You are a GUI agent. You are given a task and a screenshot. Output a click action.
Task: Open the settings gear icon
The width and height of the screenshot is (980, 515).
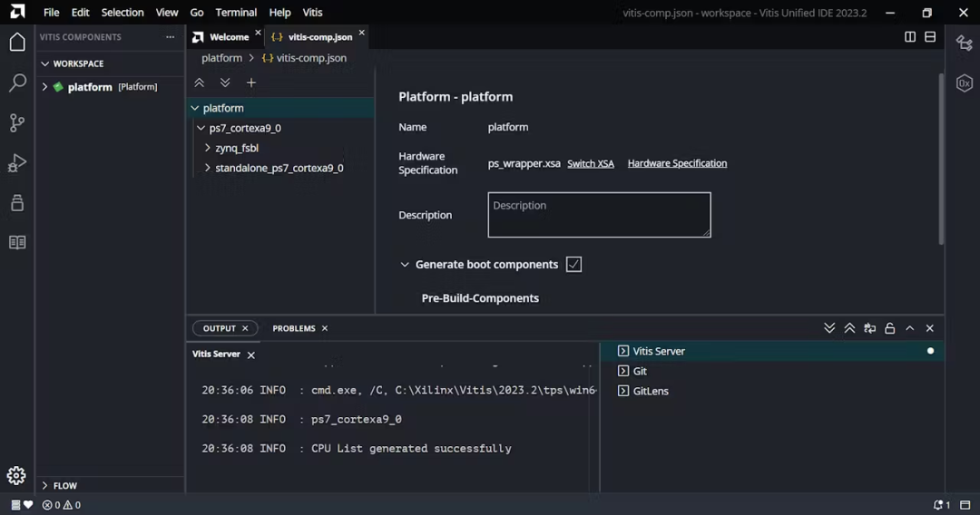tap(17, 476)
